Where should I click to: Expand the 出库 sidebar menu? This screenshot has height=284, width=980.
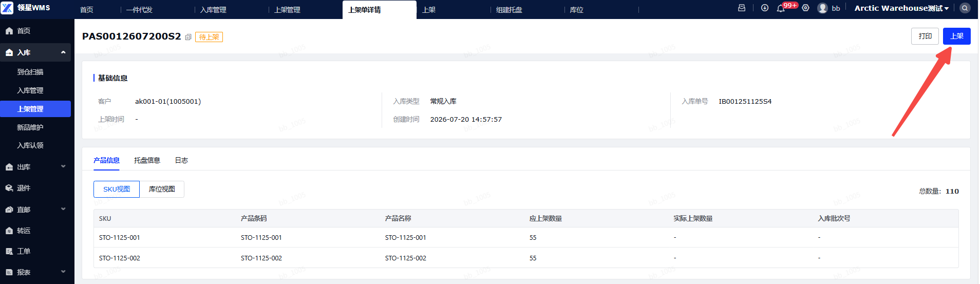pyautogui.click(x=63, y=166)
